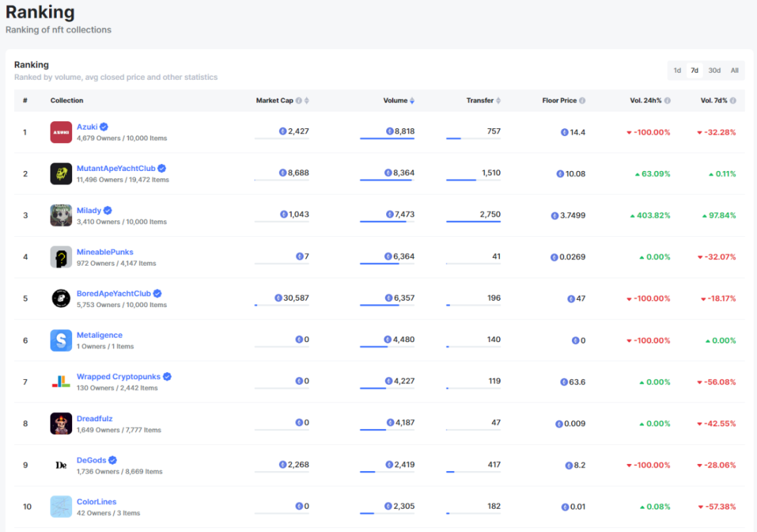The width and height of the screenshot is (757, 532).
Task: Sort table by Transfer arrows
Action: [498, 100]
